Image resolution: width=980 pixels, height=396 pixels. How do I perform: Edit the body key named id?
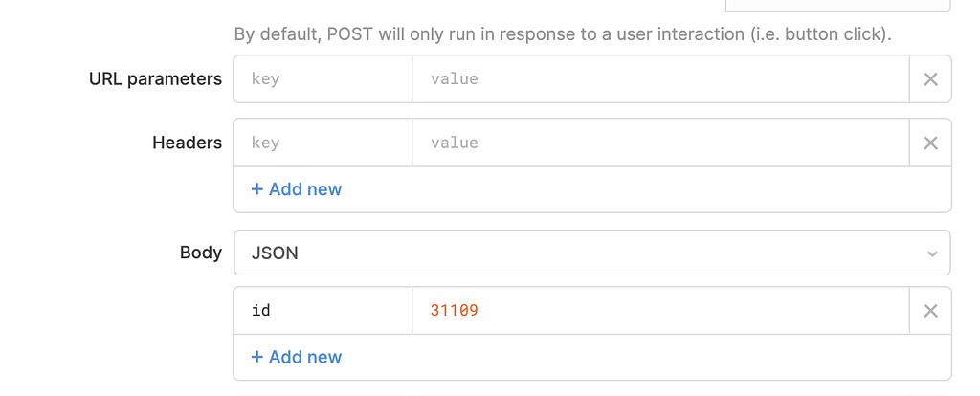pyautogui.click(x=323, y=311)
